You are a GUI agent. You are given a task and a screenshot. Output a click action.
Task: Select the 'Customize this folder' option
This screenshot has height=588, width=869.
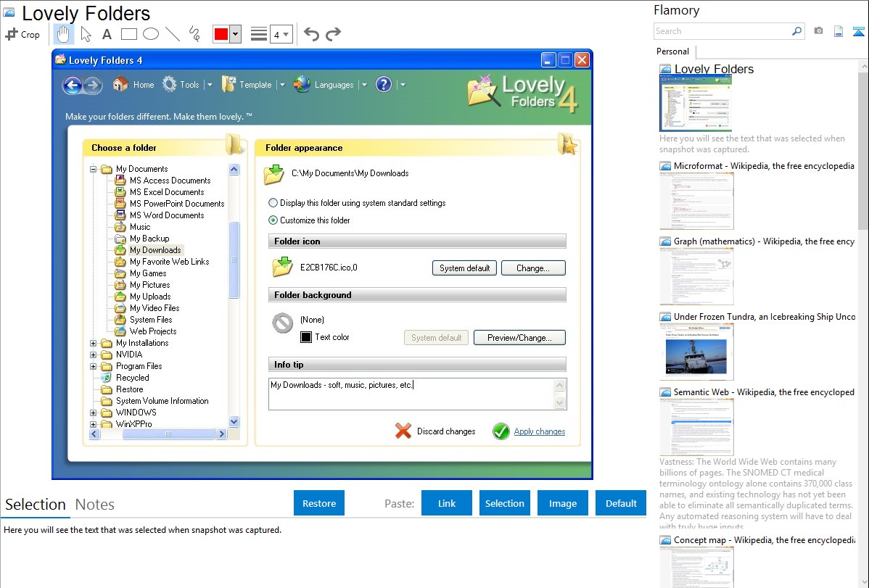(x=273, y=220)
